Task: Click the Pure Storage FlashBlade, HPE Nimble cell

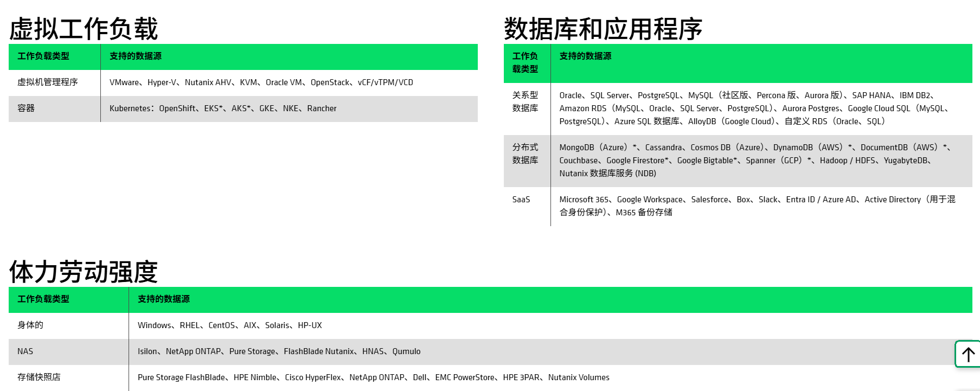Action: tap(550, 377)
